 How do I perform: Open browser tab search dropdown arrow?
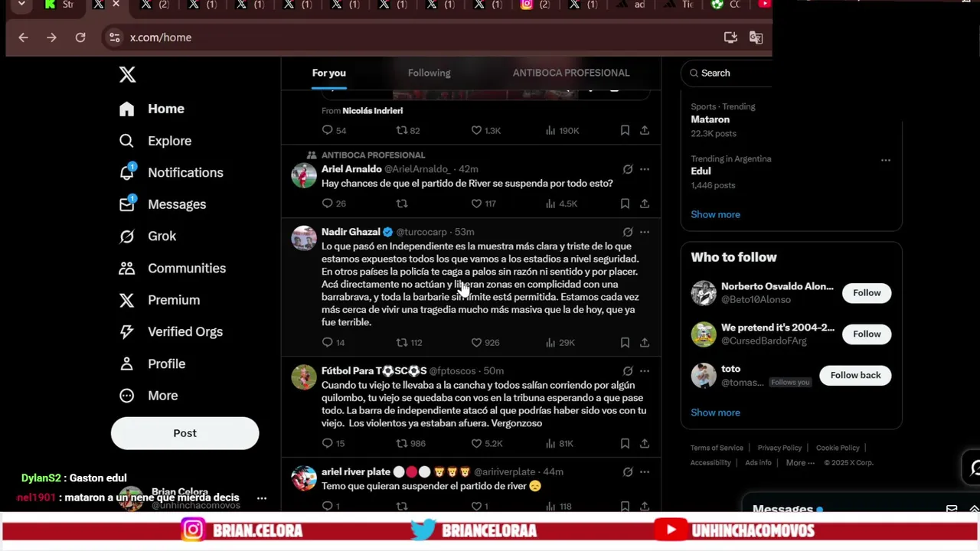(x=21, y=5)
